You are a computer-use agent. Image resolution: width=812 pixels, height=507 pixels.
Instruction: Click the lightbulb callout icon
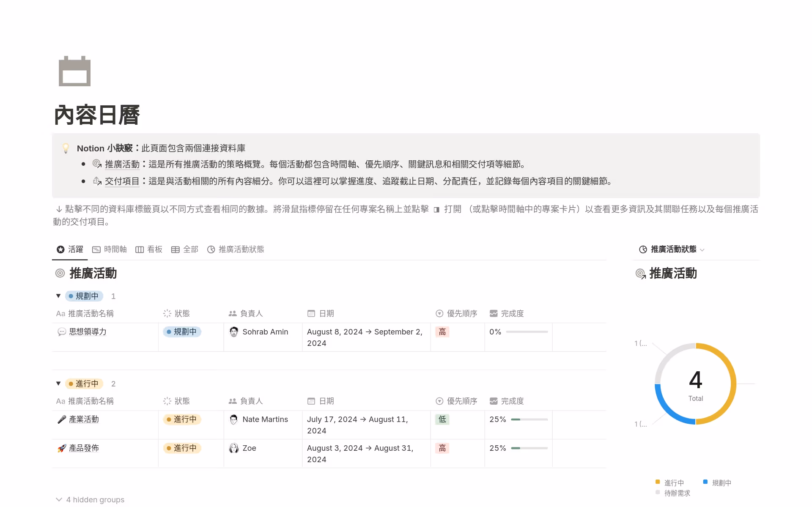66,148
